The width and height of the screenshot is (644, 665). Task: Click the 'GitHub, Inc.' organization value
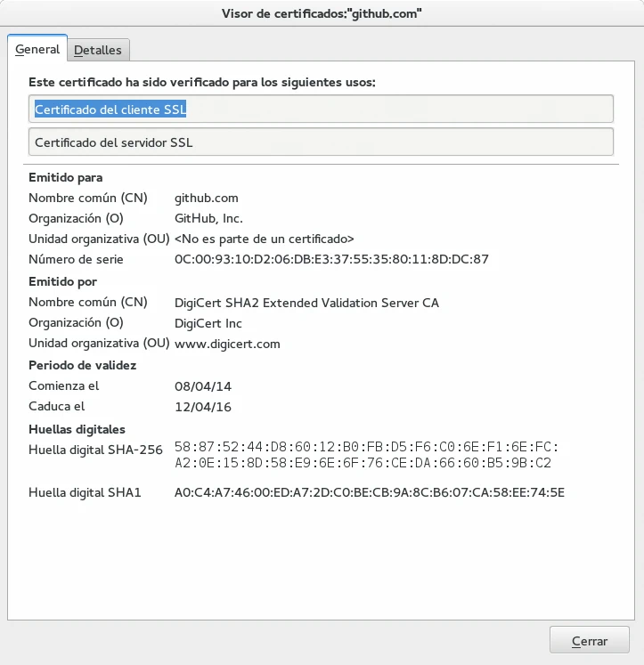pos(208,218)
